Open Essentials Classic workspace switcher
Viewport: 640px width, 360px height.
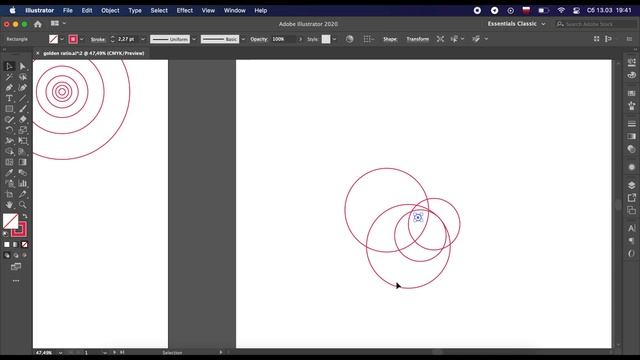point(516,24)
